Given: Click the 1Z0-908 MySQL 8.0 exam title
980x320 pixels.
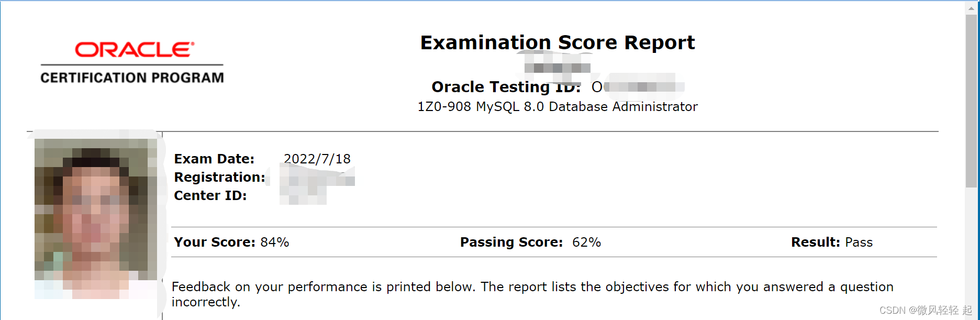Looking at the screenshot, I should pyautogui.click(x=557, y=107).
